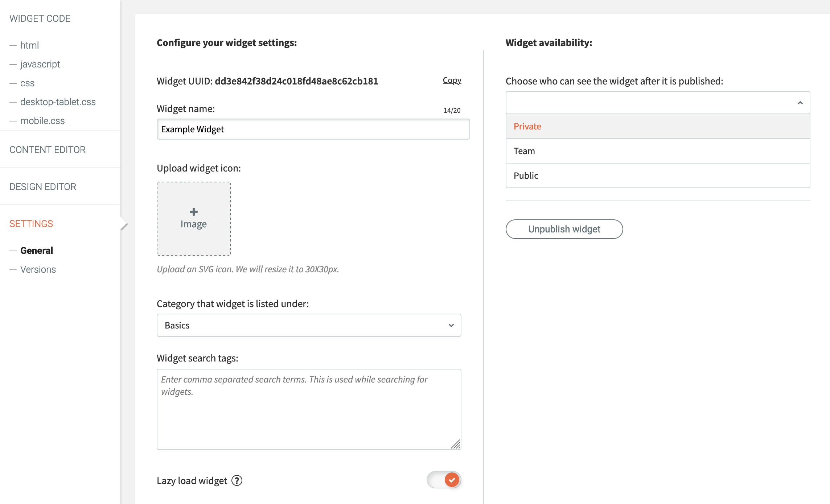The height and width of the screenshot is (504, 830).
Task: Click the Widget name input field
Action: click(x=313, y=129)
